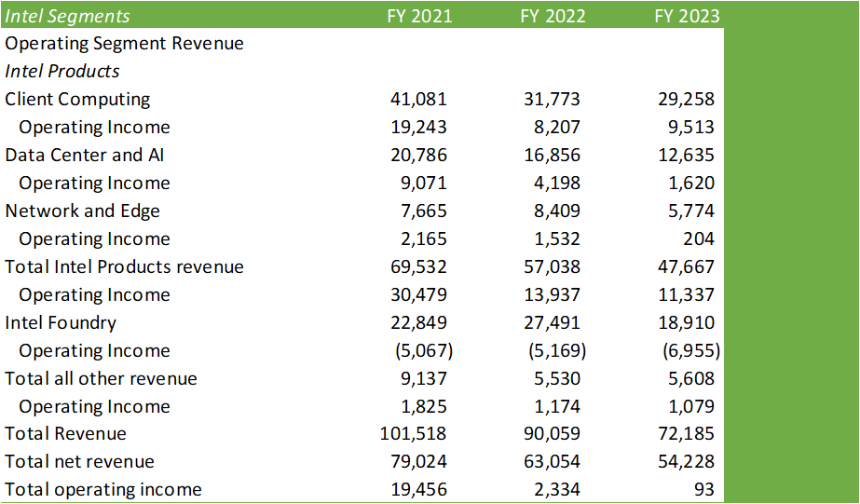The height and width of the screenshot is (504, 860).
Task: Select net revenue value 79,024
Action: pyautogui.click(x=418, y=462)
